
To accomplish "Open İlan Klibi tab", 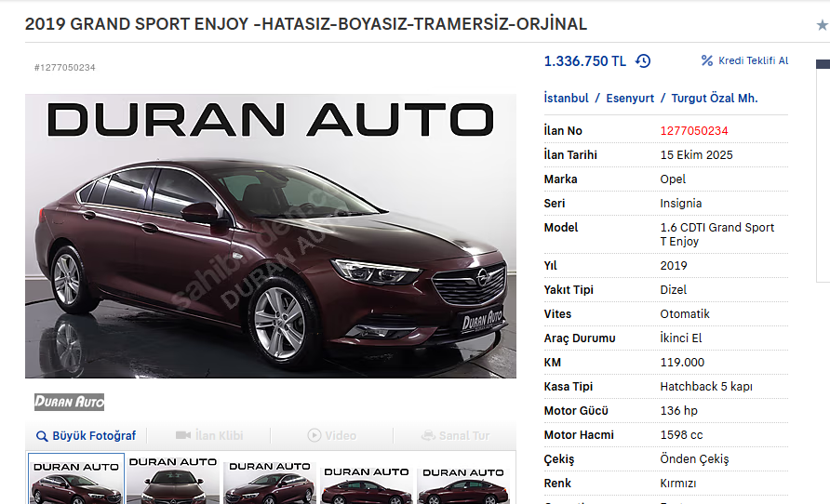I will click(209, 436).
